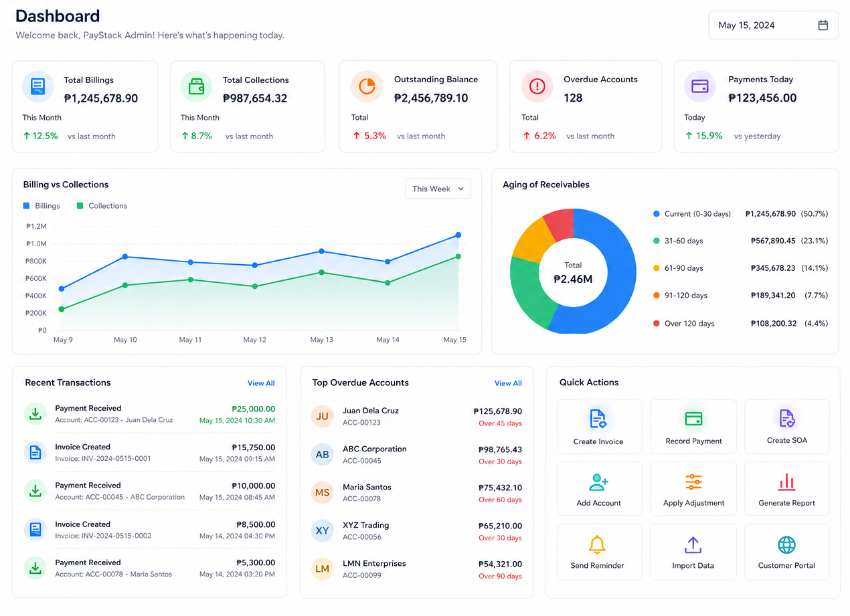Click download icon for ABC Corporation payment
Image resolution: width=850 pixels, height=616 pixels.
[x=35, y=491]
